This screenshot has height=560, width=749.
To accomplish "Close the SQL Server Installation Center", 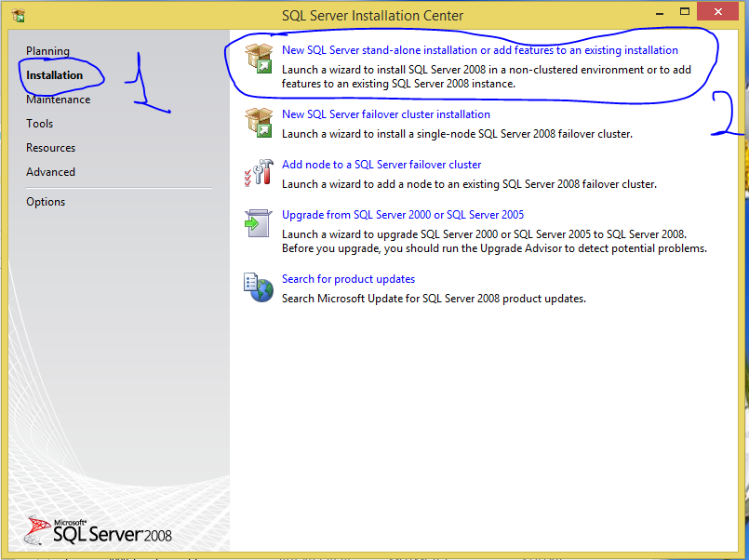I will [718, 11].
